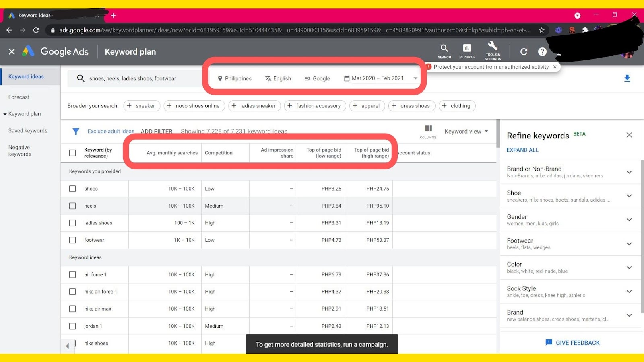Open the Keyword view dropdown

(466, 132)
